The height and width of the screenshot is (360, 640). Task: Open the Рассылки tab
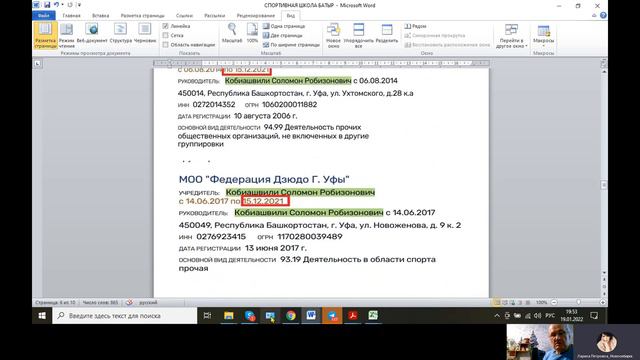214,16
